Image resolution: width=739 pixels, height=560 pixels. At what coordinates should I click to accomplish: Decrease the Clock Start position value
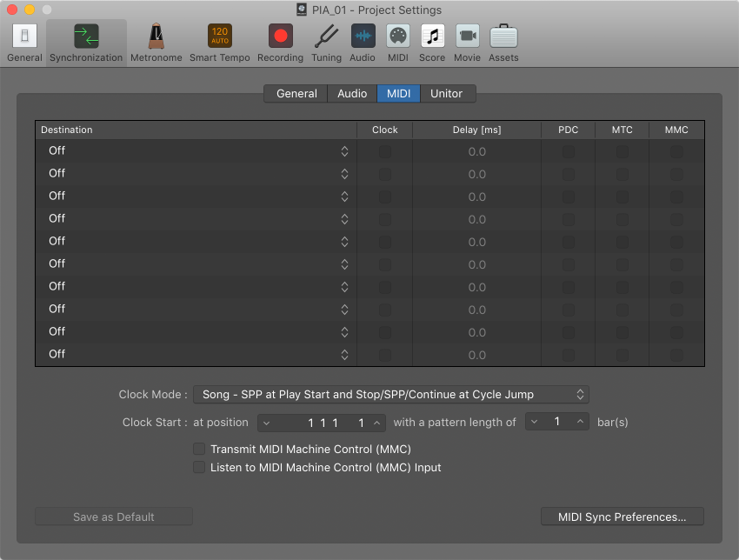coord(267,423)
